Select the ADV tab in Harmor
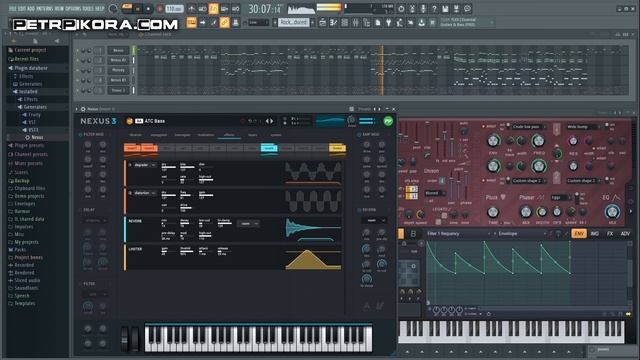This screenshot has height=360, width=640. [625, 233]
